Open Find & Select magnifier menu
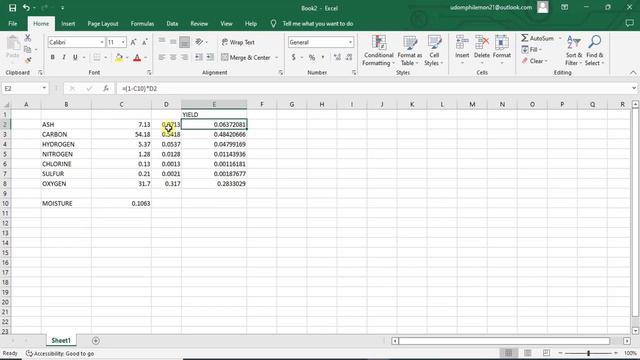Screen dimensions: 640x360 click(594, 51)
